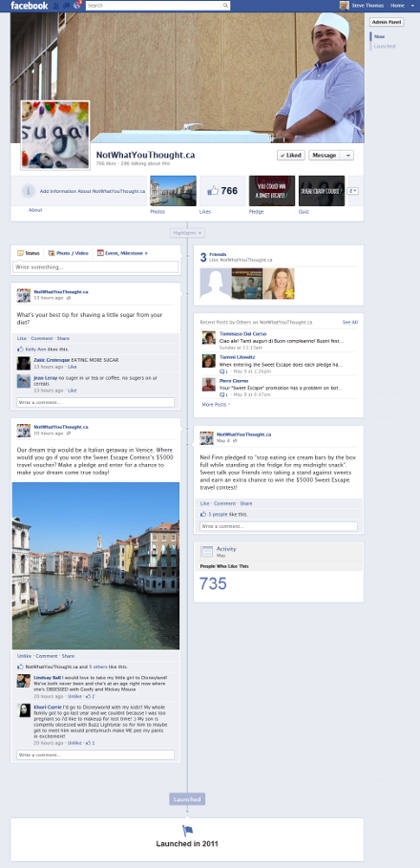The height and width of the screenshot is (868, 420).
Task: Open the Venice canal photo in post
Action: [x=95, y=565]
